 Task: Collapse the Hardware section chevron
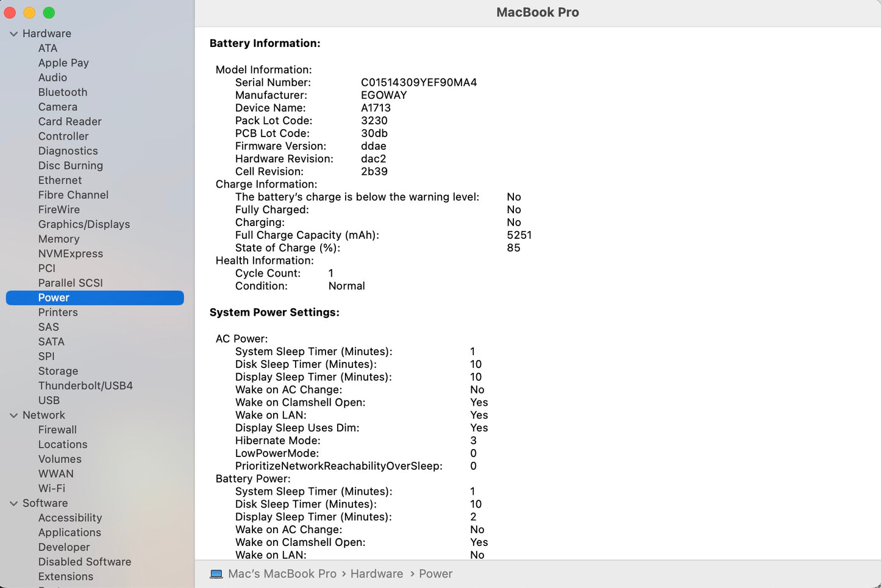click(x=13, y=34)
